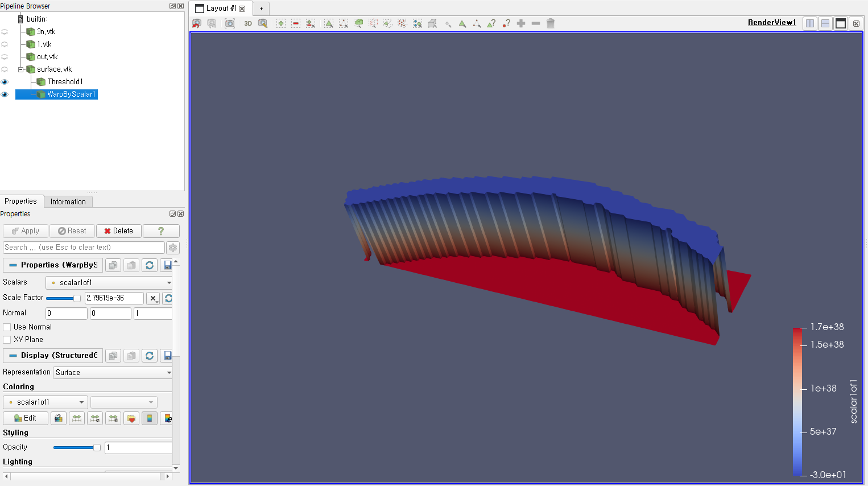Select points on surface tool

pos(344,23)
